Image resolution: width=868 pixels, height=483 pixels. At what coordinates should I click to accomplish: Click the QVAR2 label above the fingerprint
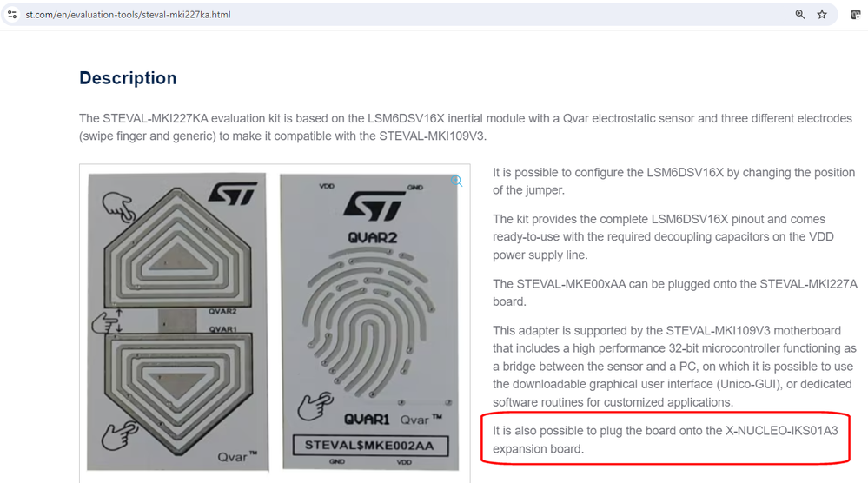coord(373,238)
